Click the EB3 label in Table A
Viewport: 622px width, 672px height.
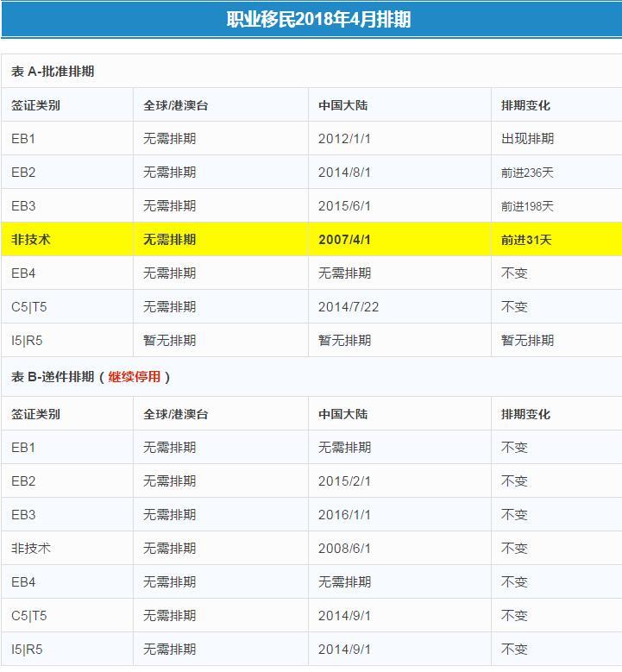pos(23,205)
